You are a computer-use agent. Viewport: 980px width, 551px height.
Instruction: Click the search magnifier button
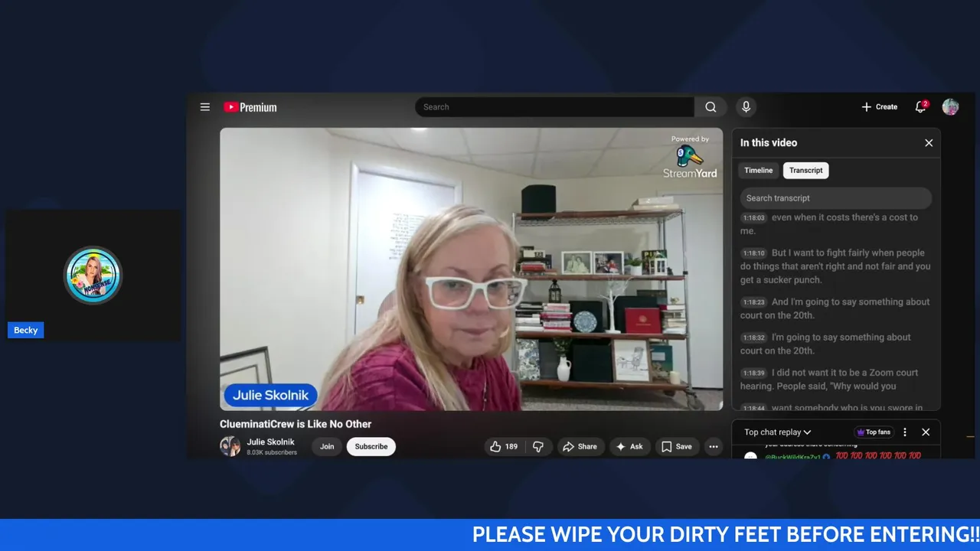tap(710, 107)
